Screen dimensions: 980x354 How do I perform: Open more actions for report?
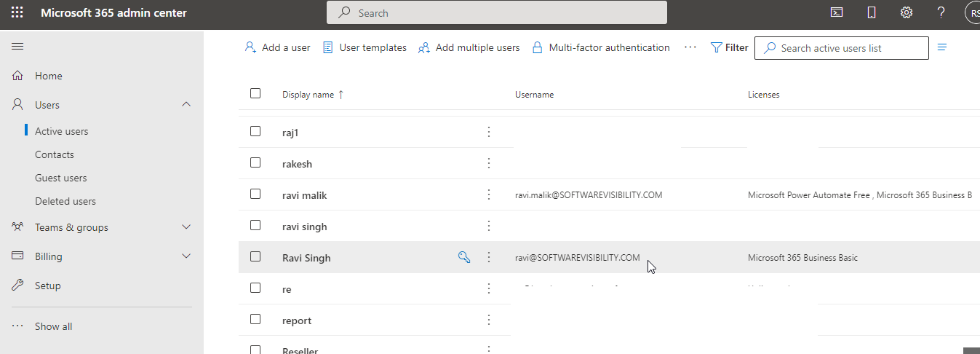click(x=489, y=320)
